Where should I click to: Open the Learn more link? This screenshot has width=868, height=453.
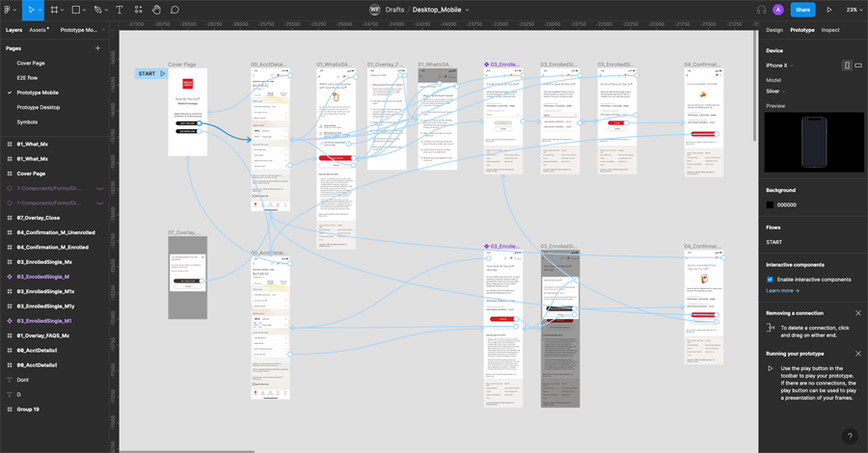pos(782,290)
